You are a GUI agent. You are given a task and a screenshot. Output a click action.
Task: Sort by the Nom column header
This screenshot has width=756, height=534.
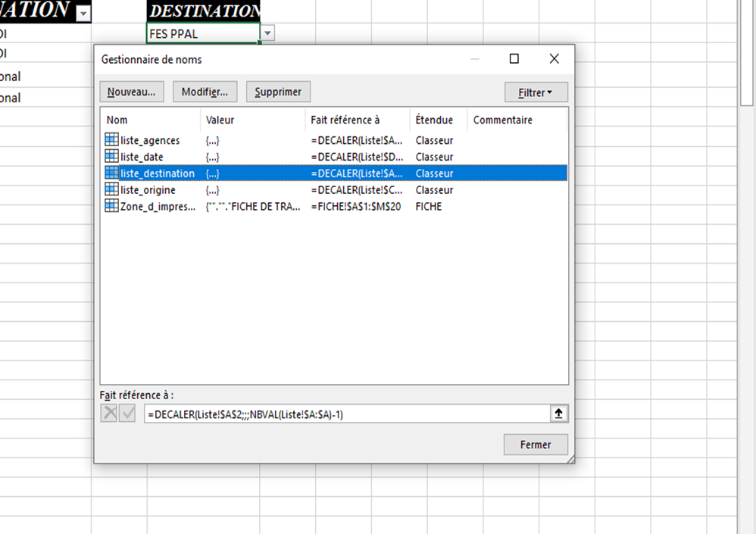pos(150,120)
